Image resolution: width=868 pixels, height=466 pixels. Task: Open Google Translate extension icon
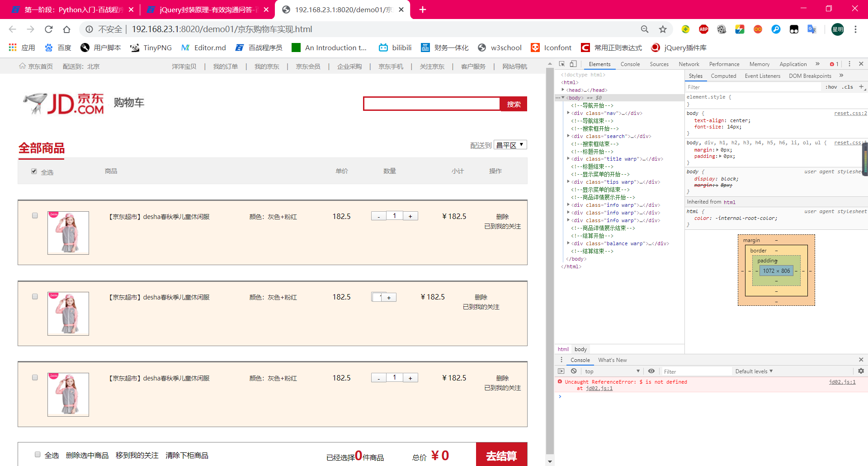coord(812,29)
